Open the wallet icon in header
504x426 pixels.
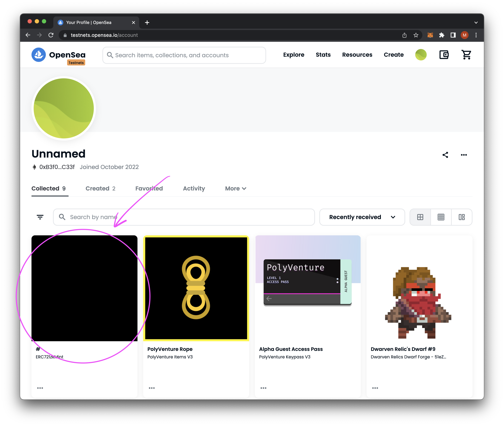[x=444, y=55]
